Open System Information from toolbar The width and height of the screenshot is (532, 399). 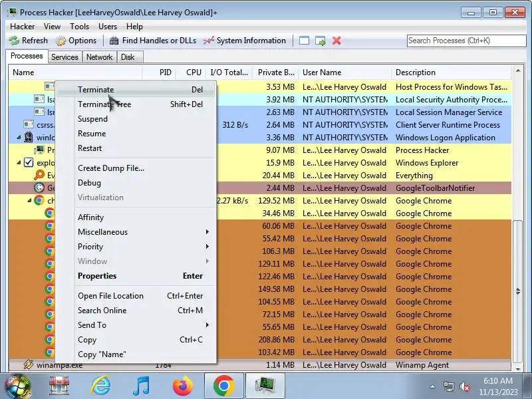[x=245, y=41]
